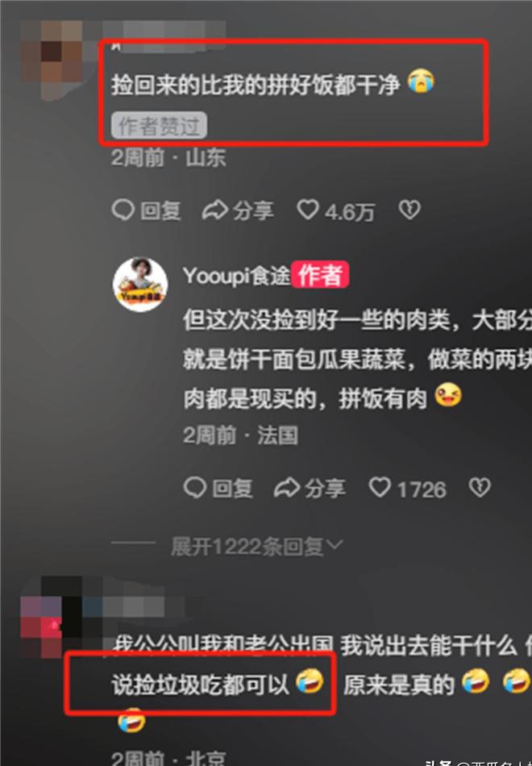
Task: Tap broken heart on author's reply
Action: click(x=480, y=488)
